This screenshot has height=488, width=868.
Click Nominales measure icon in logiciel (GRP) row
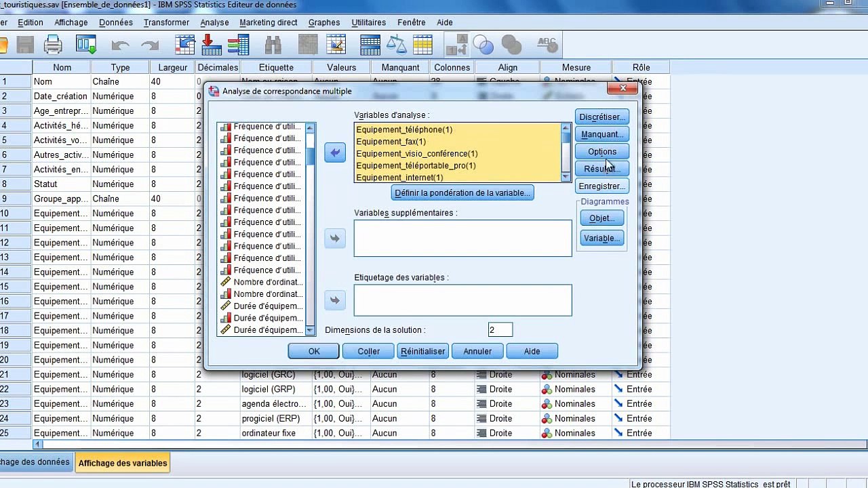(547, 389)
